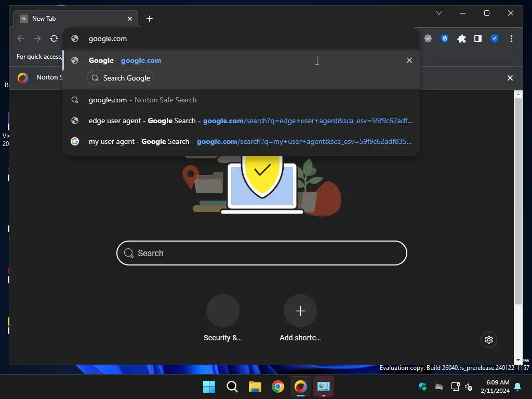Open the my user agent Google Search suggestion
Screen dimensions: 532x399
click(x=241, y=141)
